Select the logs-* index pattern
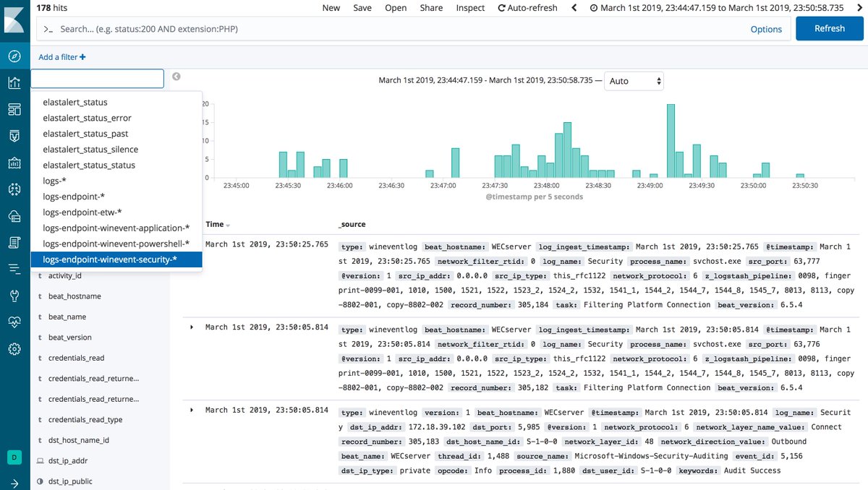This screenshot has width=868, height=490. click(116, 181)
